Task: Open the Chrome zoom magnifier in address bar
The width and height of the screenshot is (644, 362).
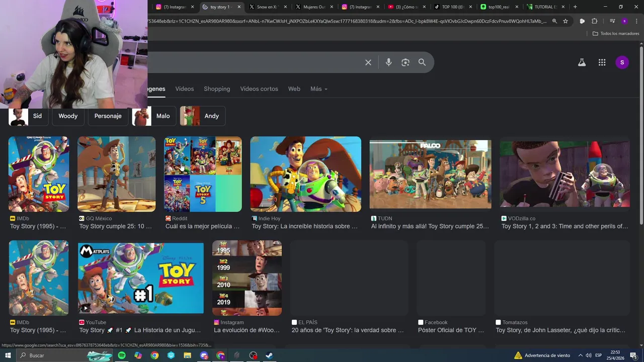Action: click(x=554, y=21)
